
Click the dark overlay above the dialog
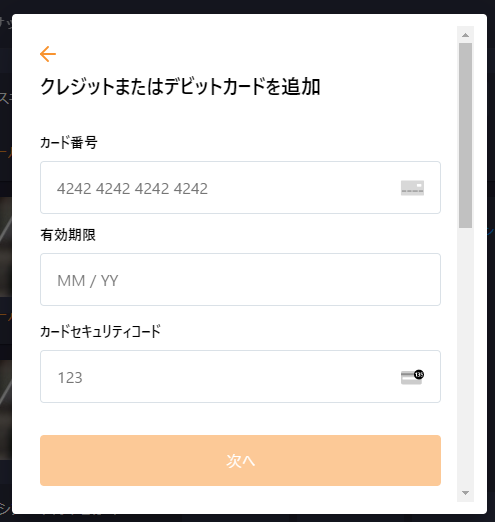(x=247, y=6)
